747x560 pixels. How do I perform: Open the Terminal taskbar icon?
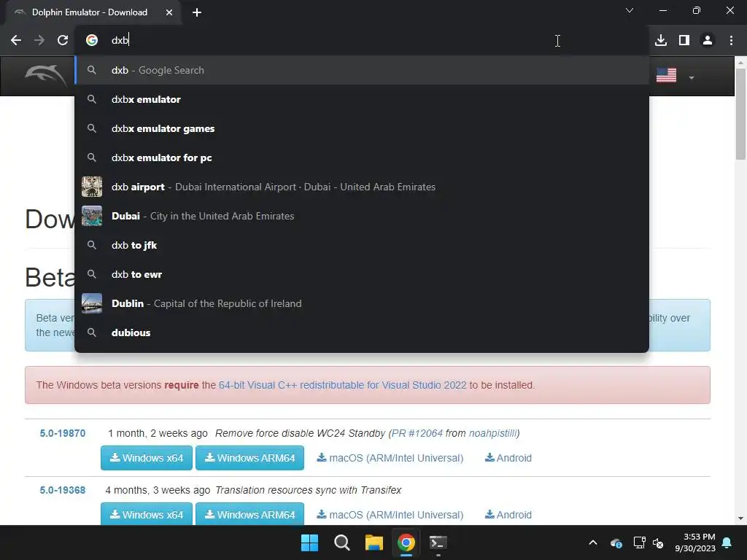tap(438, 542)
